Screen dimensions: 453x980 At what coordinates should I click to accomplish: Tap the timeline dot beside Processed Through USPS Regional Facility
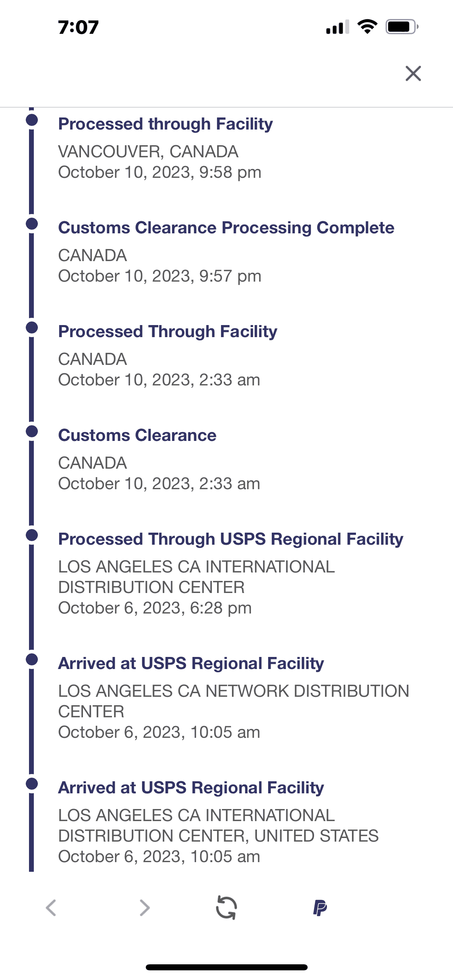click(x=32, y=535)
